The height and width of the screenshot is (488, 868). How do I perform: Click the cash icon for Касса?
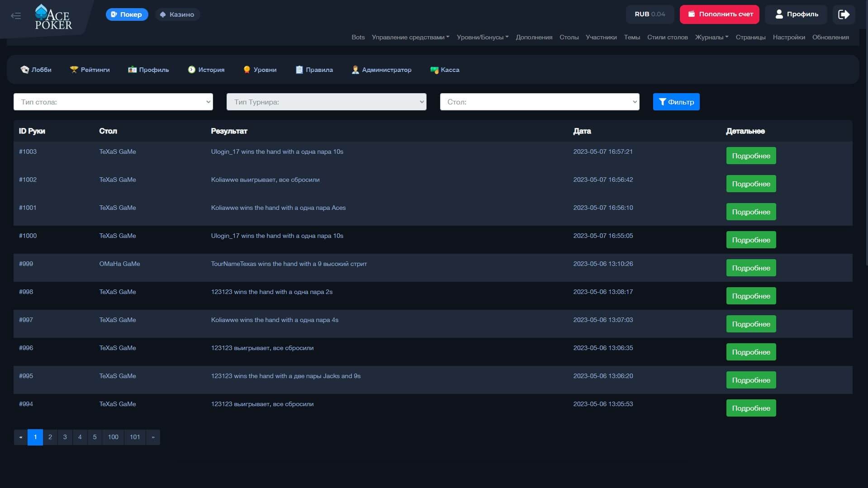pos(434,70)
